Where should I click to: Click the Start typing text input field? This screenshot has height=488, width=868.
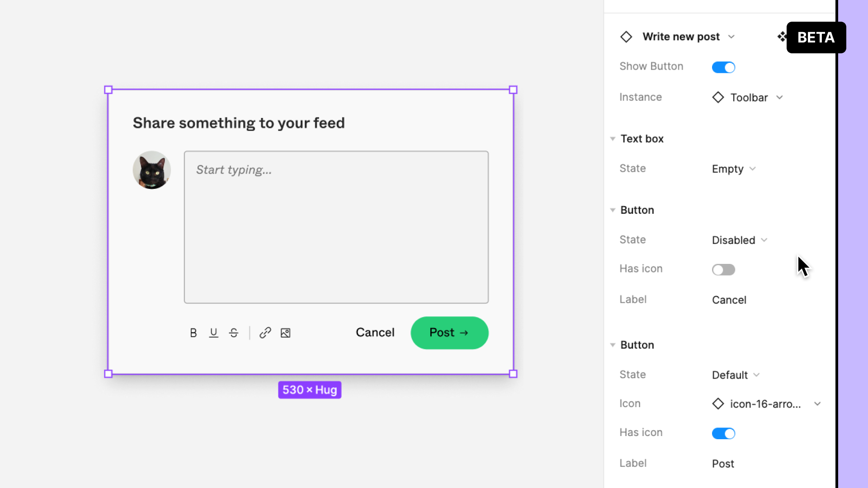[x=336, y=227]
